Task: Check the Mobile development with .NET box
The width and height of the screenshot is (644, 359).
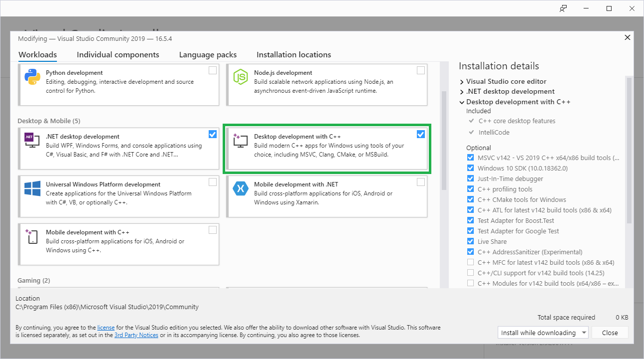Action: tap(421, 182)
